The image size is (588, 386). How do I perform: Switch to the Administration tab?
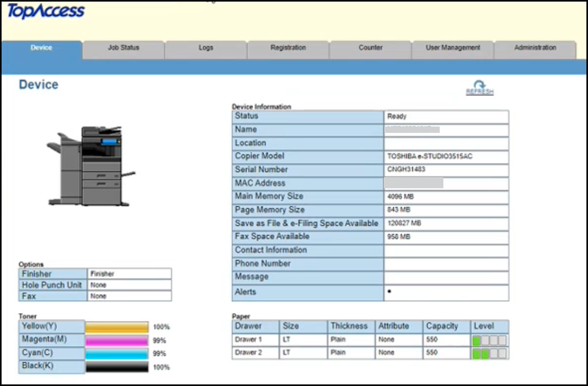535,48
